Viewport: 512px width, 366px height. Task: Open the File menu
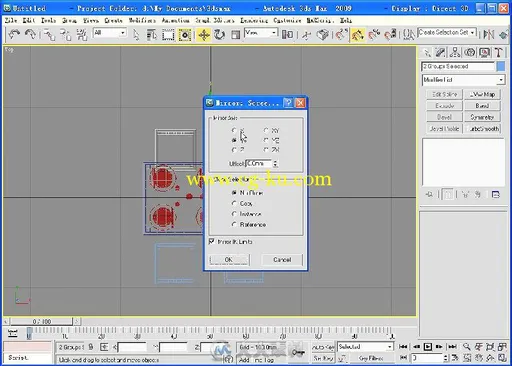(x=11, y=20)
